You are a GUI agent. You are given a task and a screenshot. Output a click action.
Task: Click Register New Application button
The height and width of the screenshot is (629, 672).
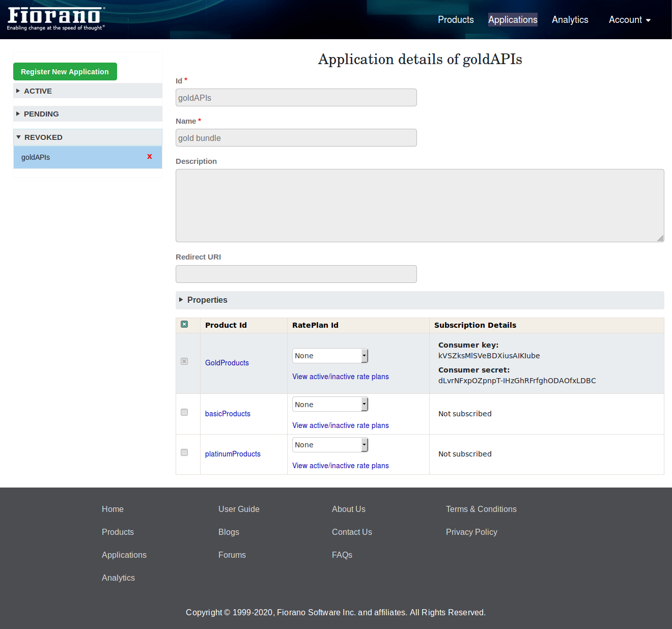click(65, 72)
